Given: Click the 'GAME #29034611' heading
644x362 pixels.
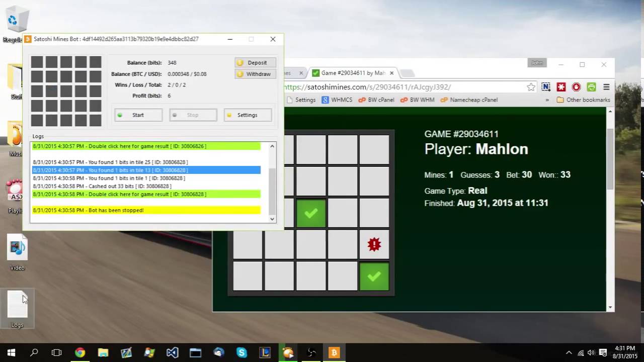Looking at the screenshot, I should click(x=461, y=134).
